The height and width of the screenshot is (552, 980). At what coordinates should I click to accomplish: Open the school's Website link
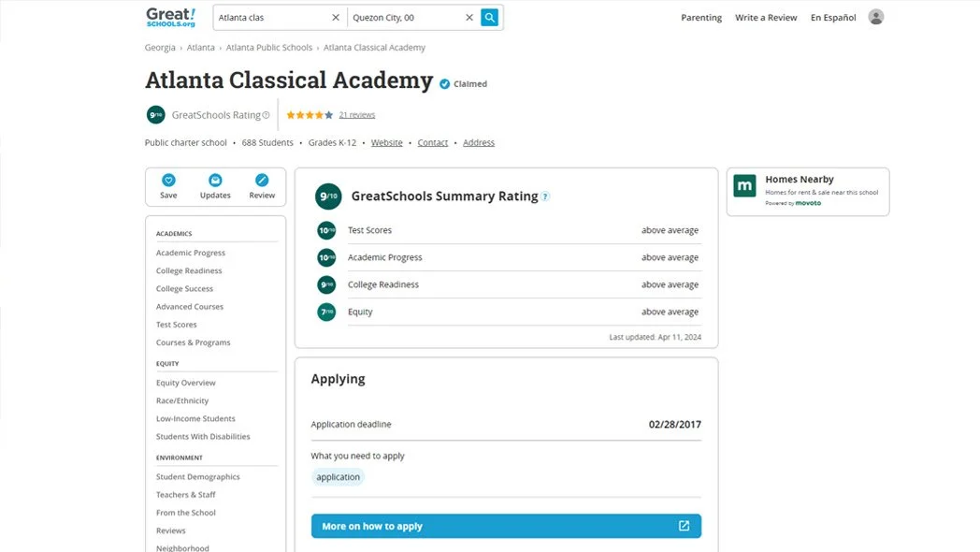(386, 142)
